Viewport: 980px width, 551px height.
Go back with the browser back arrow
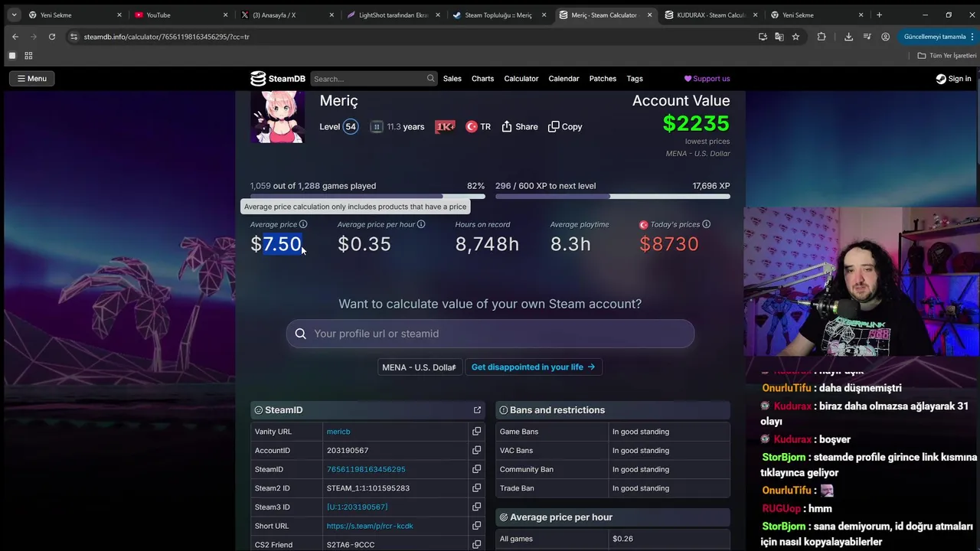pyautogui.click(x=15, y=37)
